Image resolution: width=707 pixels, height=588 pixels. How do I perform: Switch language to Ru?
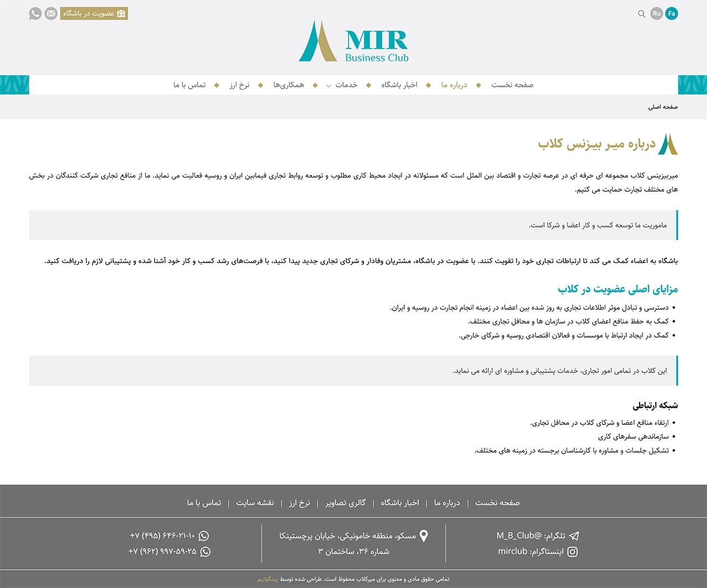click(x=656, y=14)
